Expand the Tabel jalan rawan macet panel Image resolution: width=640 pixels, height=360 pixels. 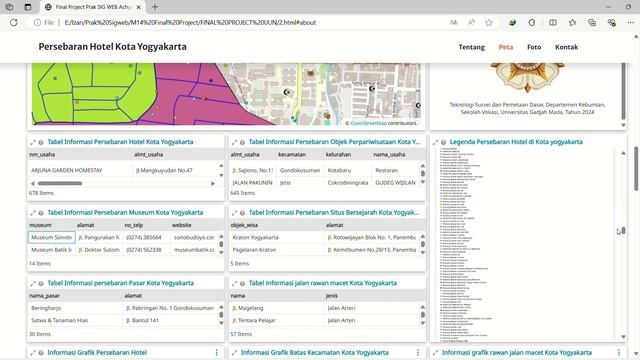234,284
